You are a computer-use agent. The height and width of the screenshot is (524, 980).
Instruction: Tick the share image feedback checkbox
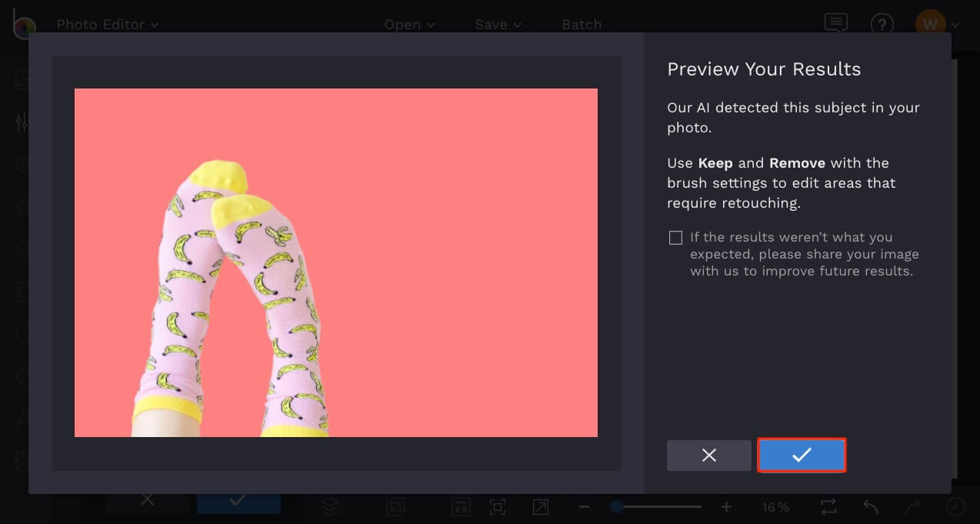[x=675, y=238]
